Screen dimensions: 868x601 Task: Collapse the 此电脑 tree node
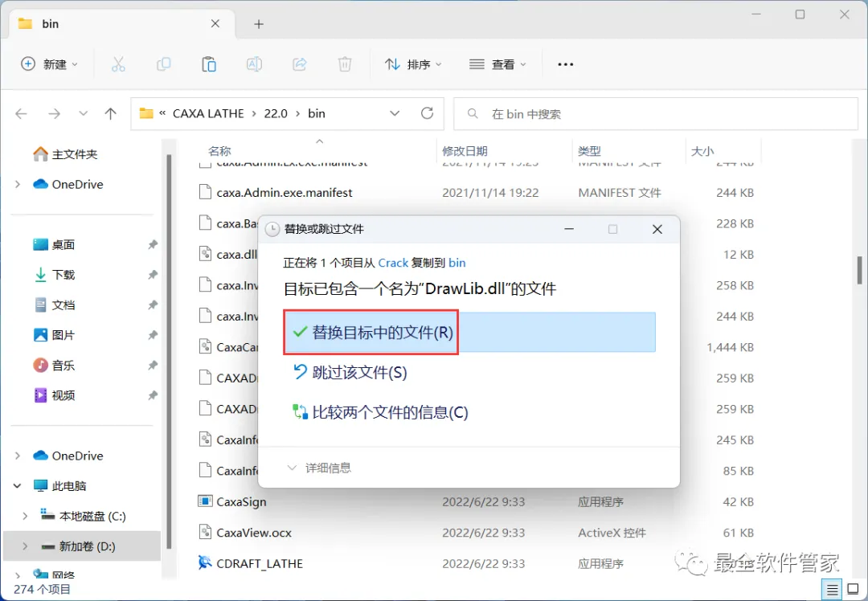tap(18, 486)
